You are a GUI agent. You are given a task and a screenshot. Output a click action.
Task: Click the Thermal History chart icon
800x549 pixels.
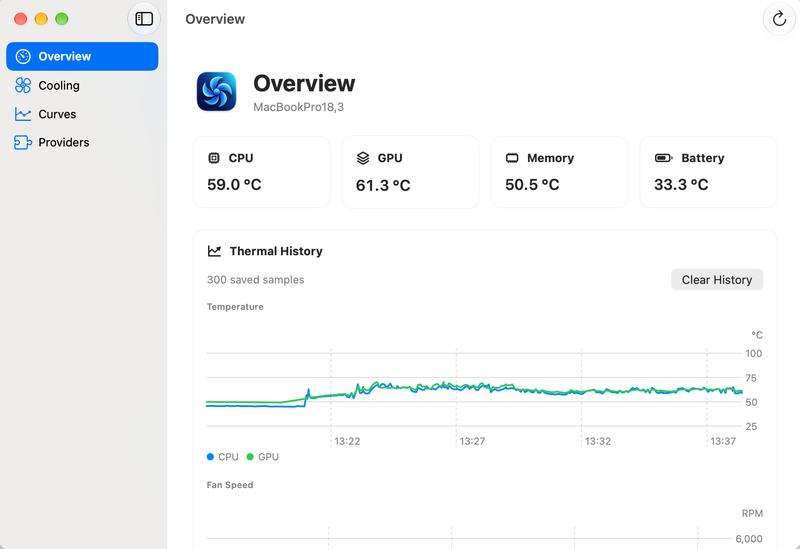click(x=214, y=251)
